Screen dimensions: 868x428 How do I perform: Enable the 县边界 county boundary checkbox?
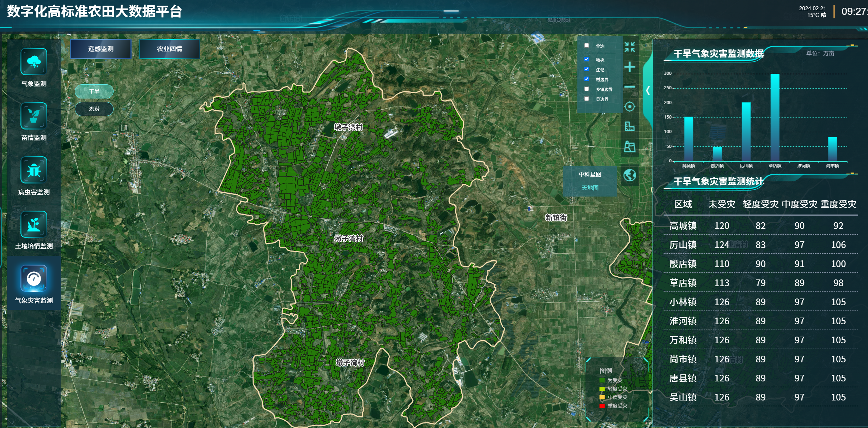(x=587, y=99)
